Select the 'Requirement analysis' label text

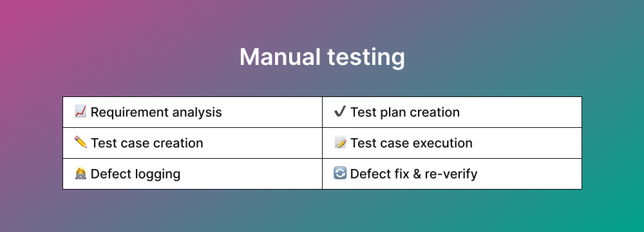coord(156,112)
